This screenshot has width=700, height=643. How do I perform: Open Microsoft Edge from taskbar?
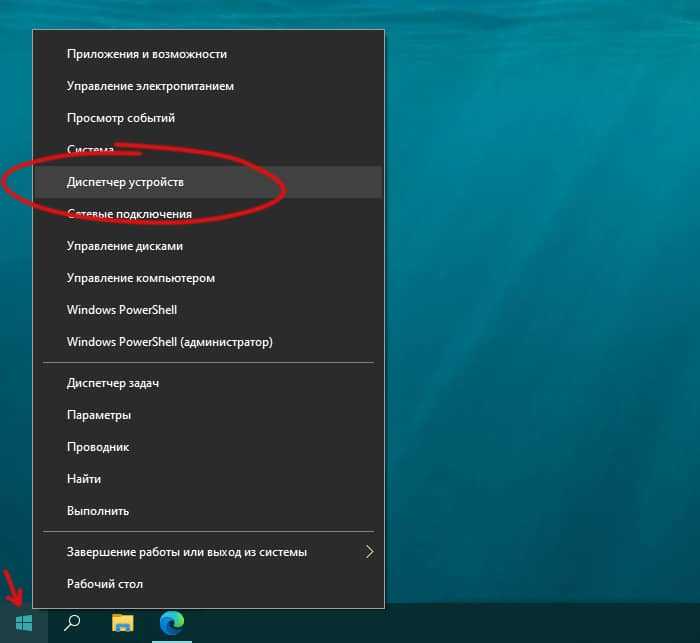coord(172,623)
